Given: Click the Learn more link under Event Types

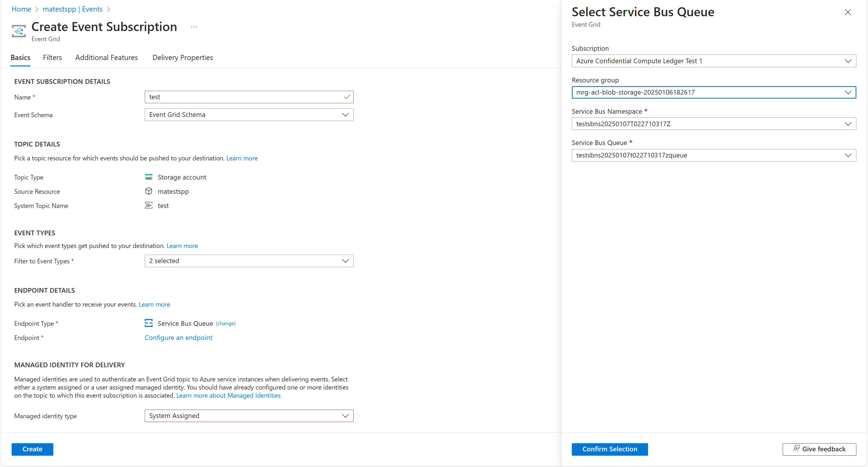Looking at the screenshot, I should coord(182,246).
